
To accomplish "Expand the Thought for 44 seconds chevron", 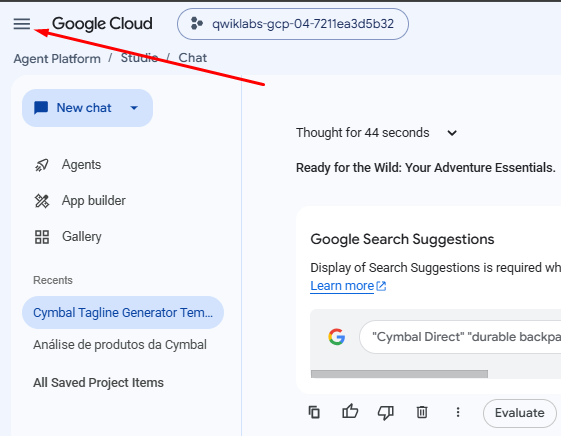I will tap(452, 133).
